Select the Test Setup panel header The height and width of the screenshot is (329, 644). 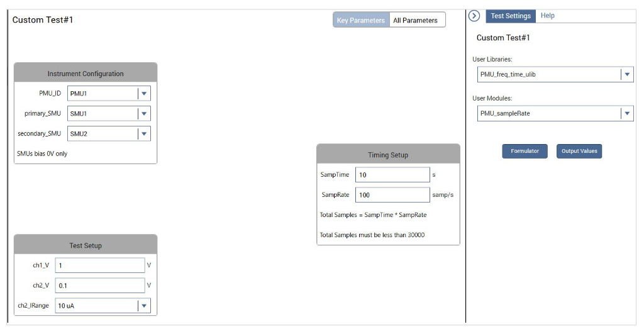(x=86, y=245)
